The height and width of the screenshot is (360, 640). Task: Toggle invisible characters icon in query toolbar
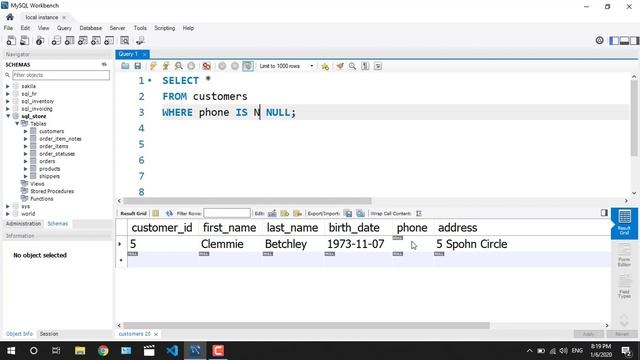coord(365,66)
